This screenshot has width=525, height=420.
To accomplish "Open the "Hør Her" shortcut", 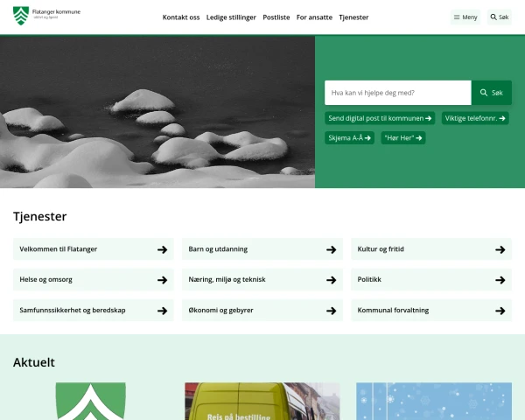I will coord(403,138).
